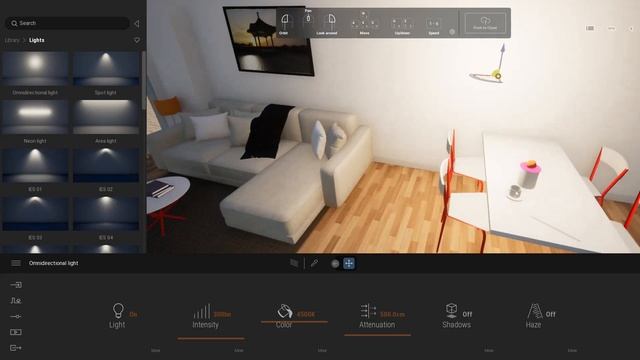Open the Context tools icon in the sidebar
This screenshot has height=360, width=640.
click(x=16, y=301)
